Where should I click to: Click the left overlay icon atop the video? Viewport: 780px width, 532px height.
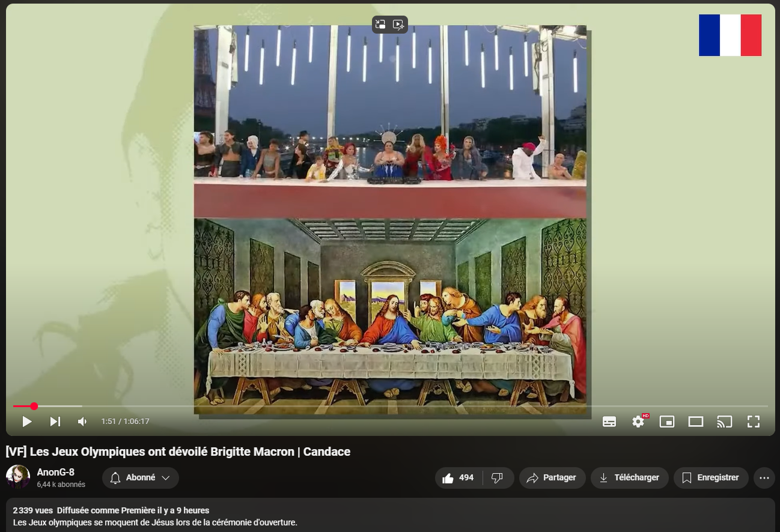coord(380,25)
